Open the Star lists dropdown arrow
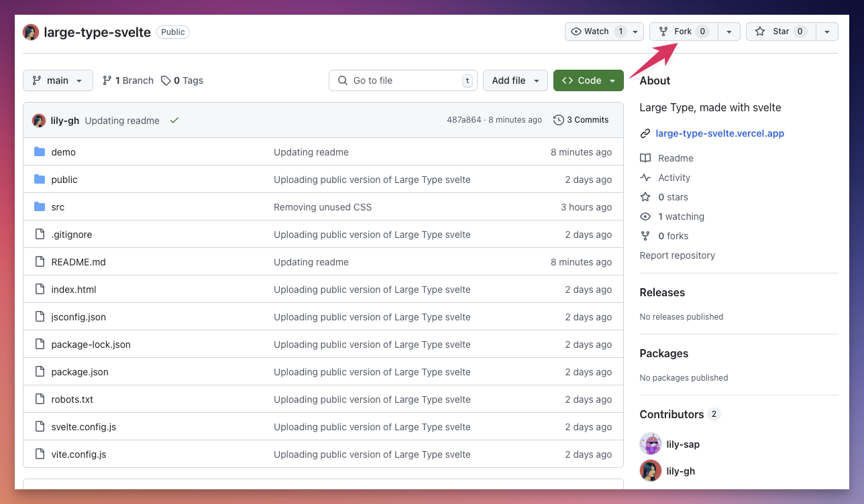864x504 pixels. [827, 31]
